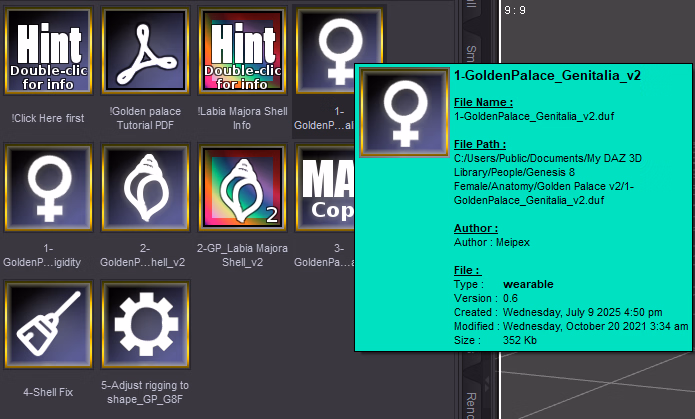Click the 9:9 aspect label in viewport
Image resolution: width=695 pixels, height=419 pixels.
pos(516,10)
